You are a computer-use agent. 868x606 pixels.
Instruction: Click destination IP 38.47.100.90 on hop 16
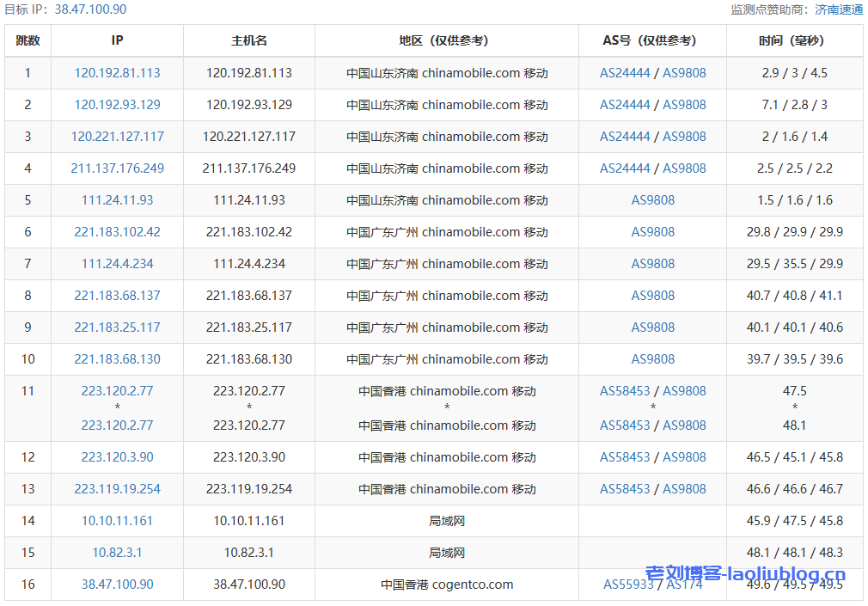(117, 584)
